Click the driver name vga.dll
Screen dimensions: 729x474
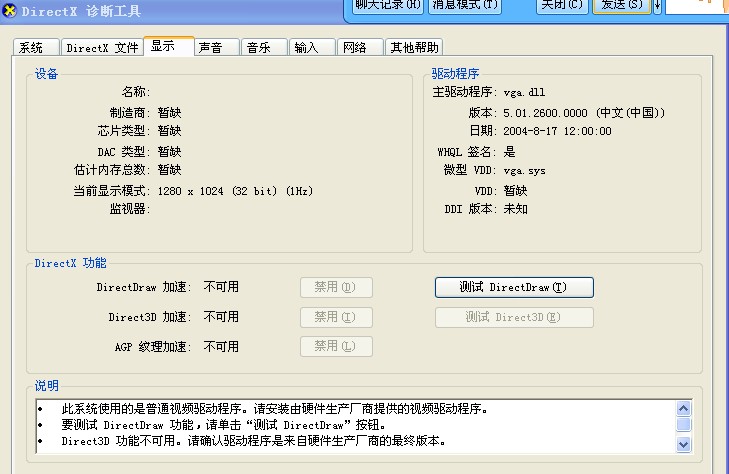[x=524, y=92]
